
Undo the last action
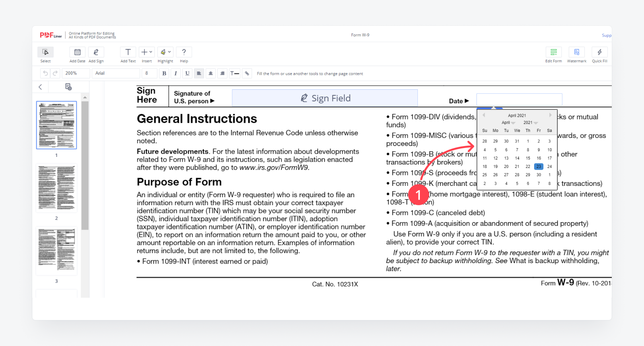(45, 73)
